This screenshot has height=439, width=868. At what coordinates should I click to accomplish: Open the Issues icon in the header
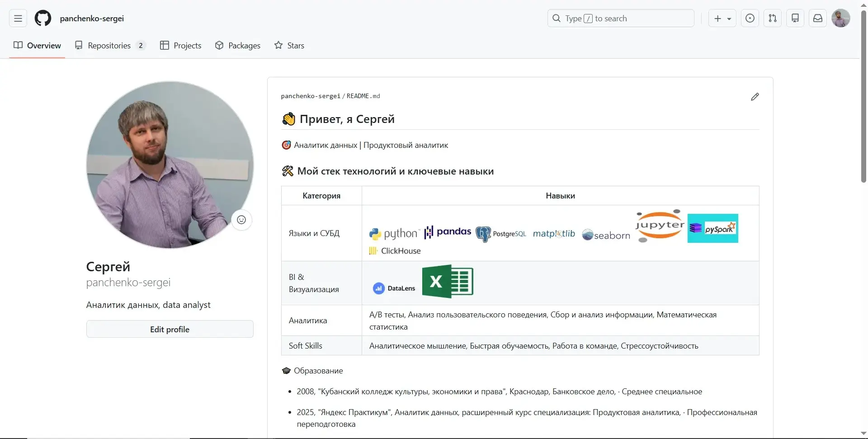point(750,18)
